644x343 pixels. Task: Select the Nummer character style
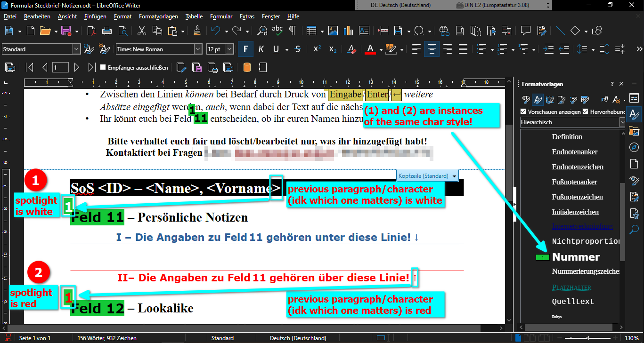(576, 257)
